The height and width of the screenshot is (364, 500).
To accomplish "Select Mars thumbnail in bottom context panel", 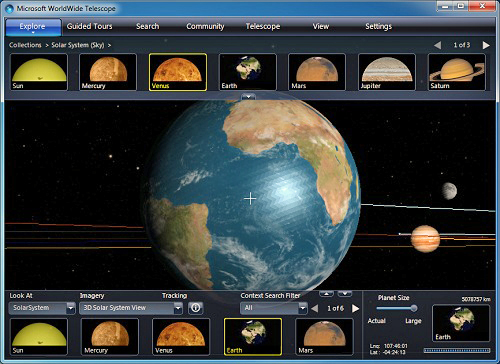I will (x=324, y=337).
